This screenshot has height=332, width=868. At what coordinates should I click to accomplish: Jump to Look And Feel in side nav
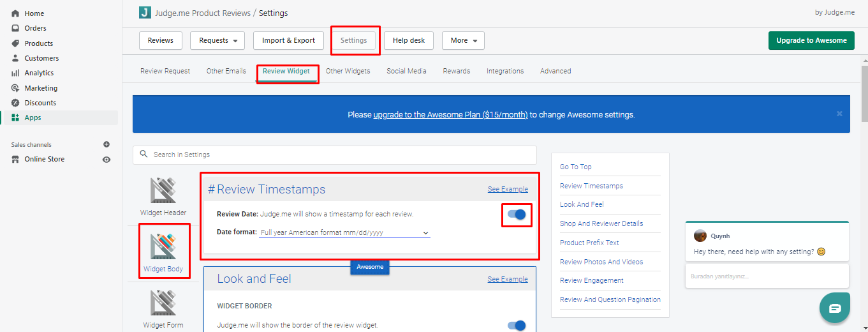coord(582,204)
